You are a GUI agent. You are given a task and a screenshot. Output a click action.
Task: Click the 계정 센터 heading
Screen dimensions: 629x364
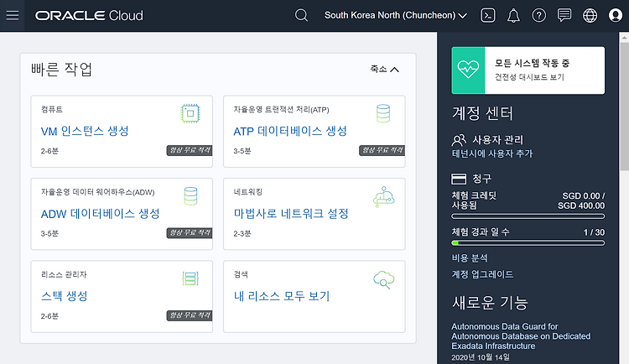482,113
